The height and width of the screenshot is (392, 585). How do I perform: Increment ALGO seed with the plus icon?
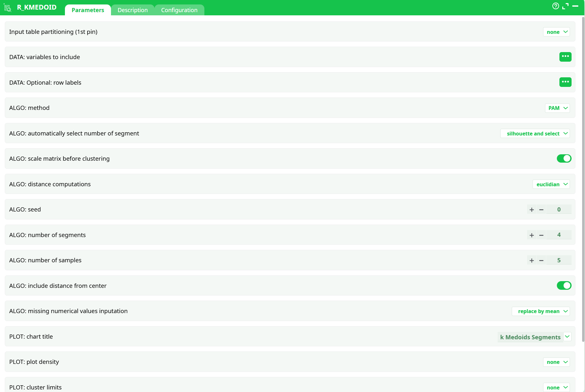531,209
